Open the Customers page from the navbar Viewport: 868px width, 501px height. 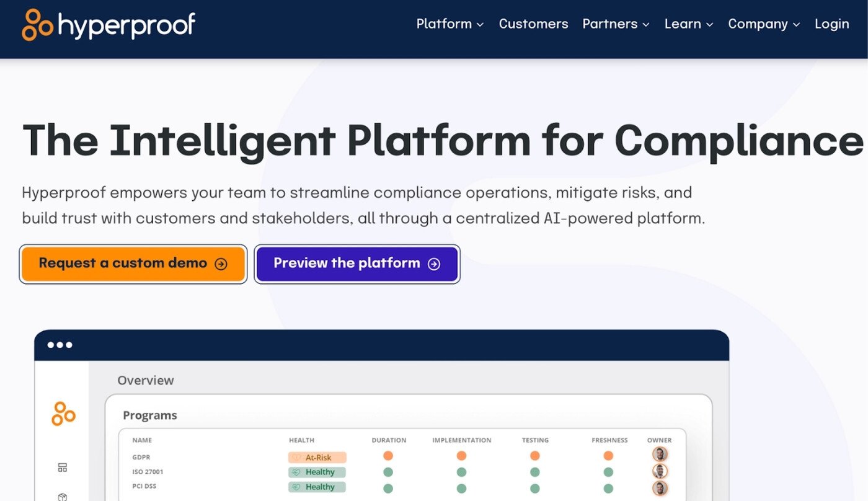[x=533, y=24]
